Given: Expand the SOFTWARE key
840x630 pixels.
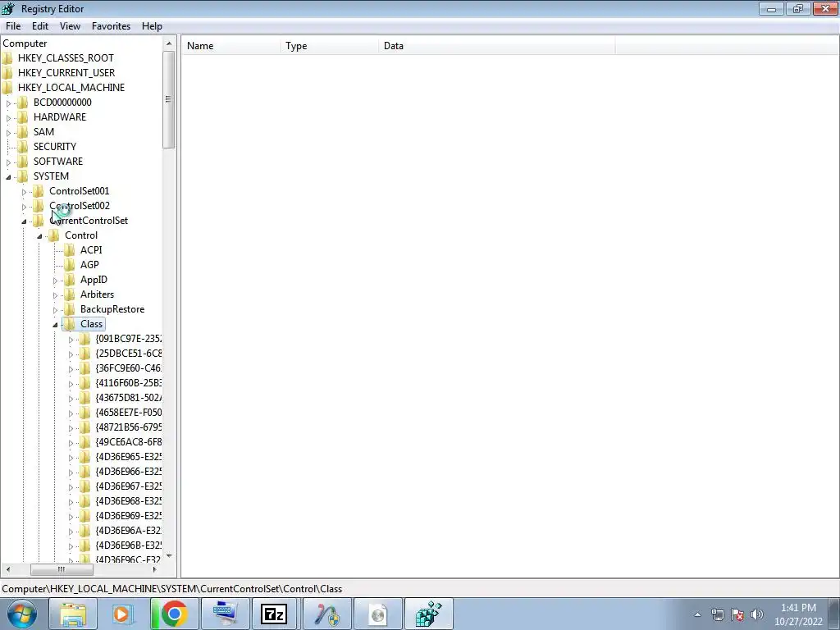Looking at the screenshot, I should [x=8, y=162].
